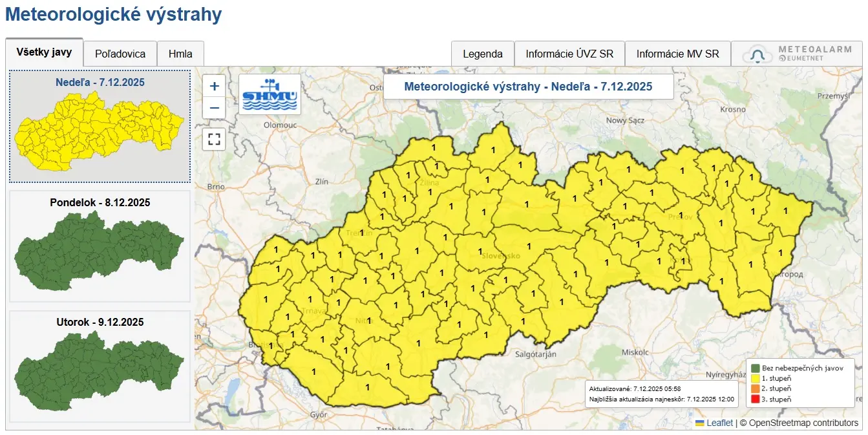
Task: Open Informácie MV SR
Action: tap(677, 54)
